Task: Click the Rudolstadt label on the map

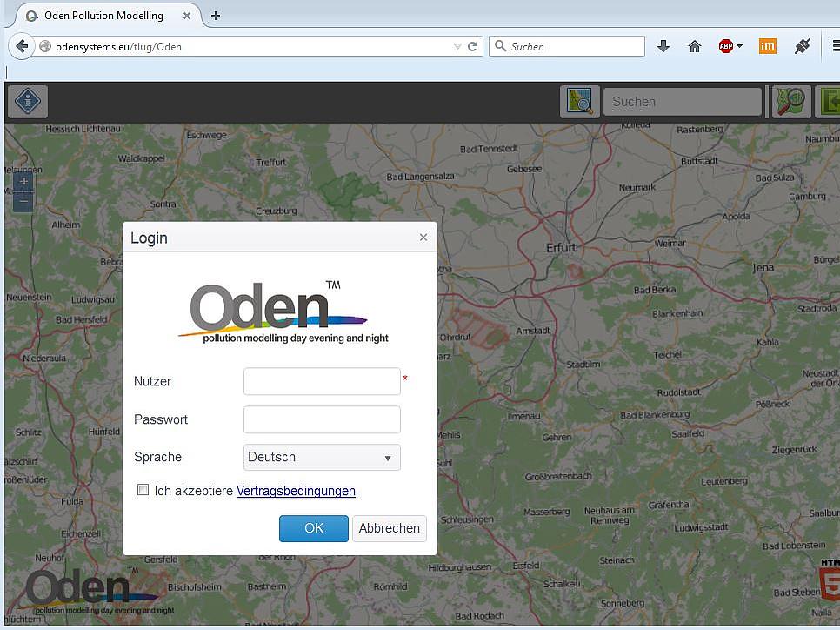Action: click(x=679, y=392)
